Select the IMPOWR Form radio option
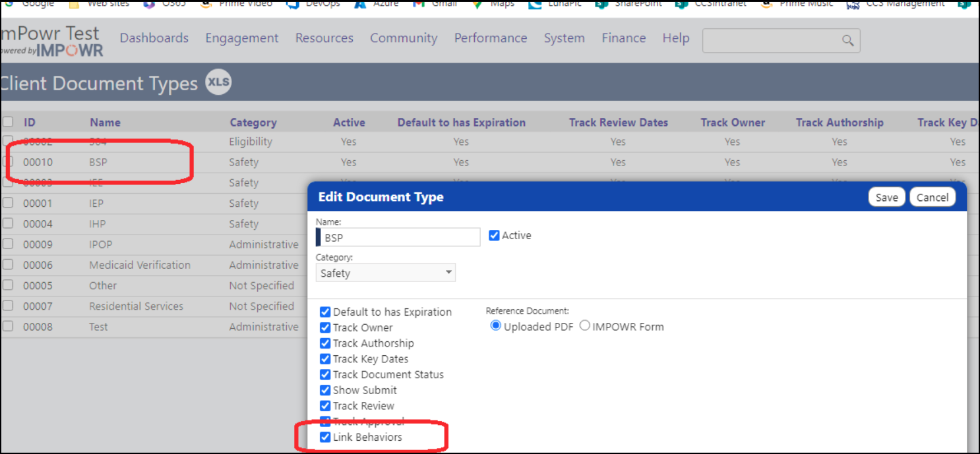This screenshot has width=980, height=454. pos(584,326)
